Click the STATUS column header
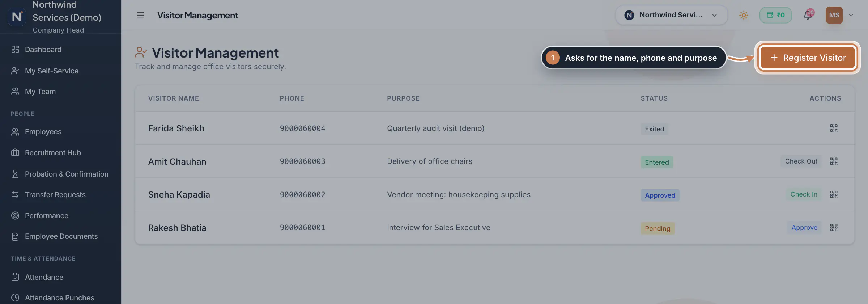Screen dimensions: 868x304 (654, 98)
